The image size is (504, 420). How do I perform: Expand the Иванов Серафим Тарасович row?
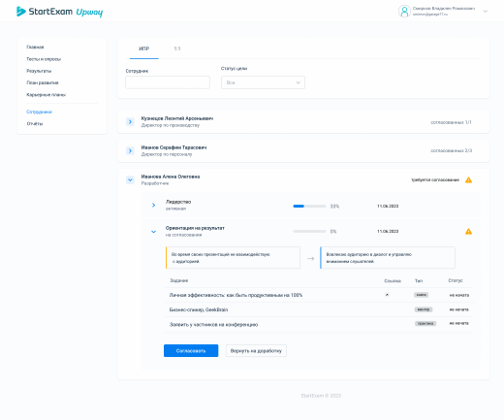[x=130, y=150]
